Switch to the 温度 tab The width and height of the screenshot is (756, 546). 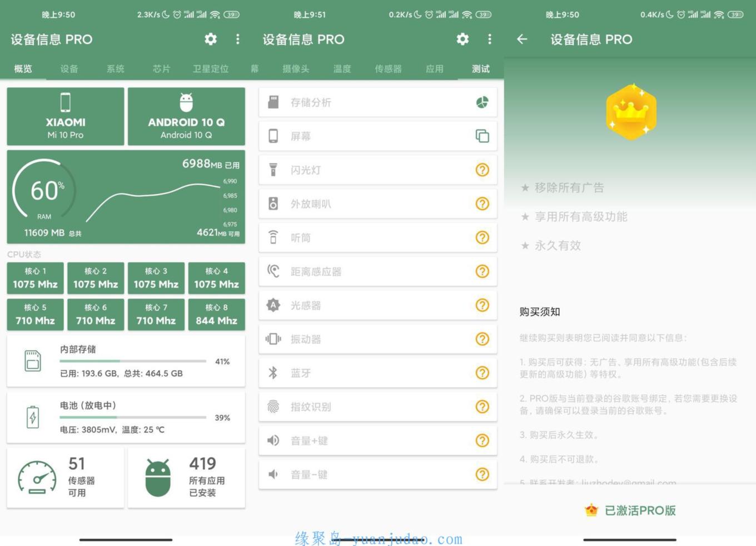342,69
